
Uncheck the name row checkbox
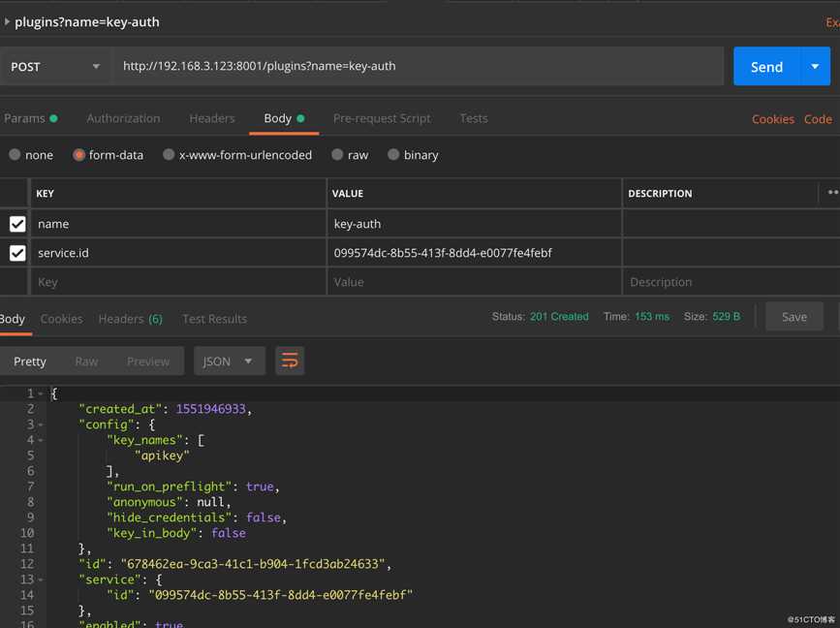point(17,224)
